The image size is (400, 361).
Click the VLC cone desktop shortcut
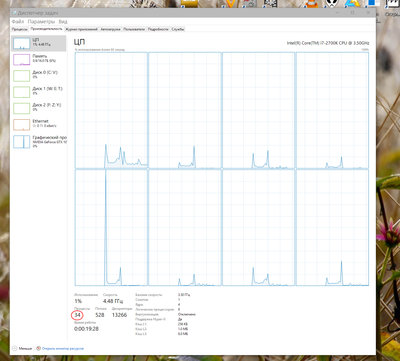(312, 3)
